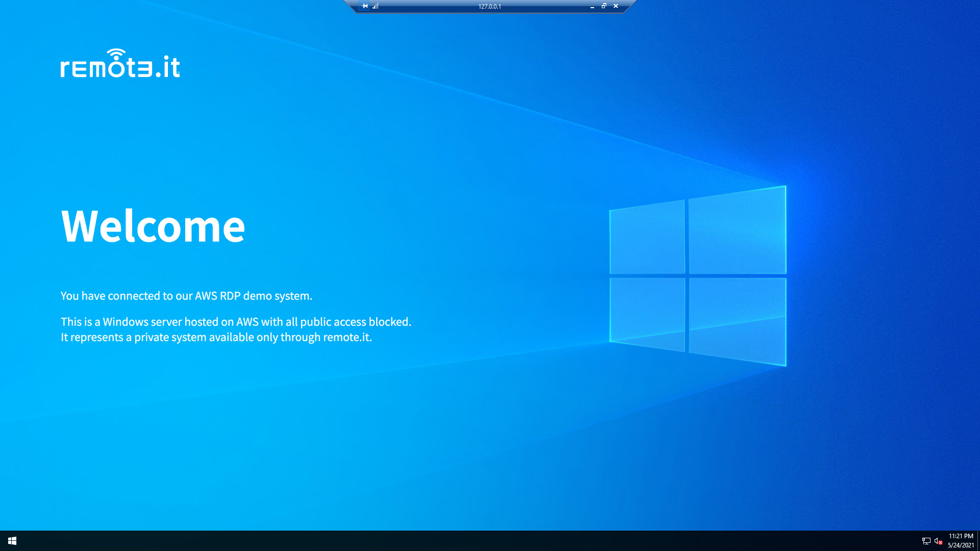
Task: Restore down the remote desktop window
Action: [604, 6]
